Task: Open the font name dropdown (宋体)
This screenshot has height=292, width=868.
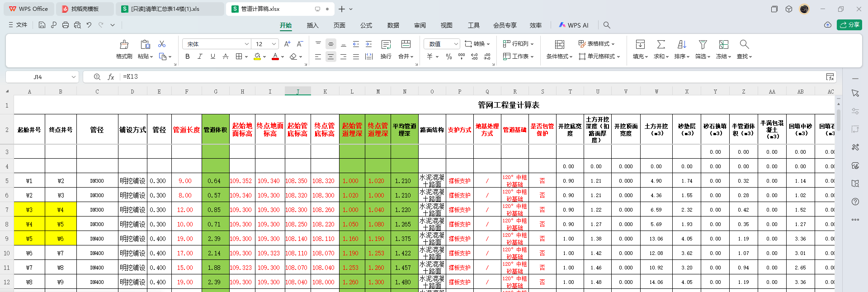Action: click(x=247, y=44)
